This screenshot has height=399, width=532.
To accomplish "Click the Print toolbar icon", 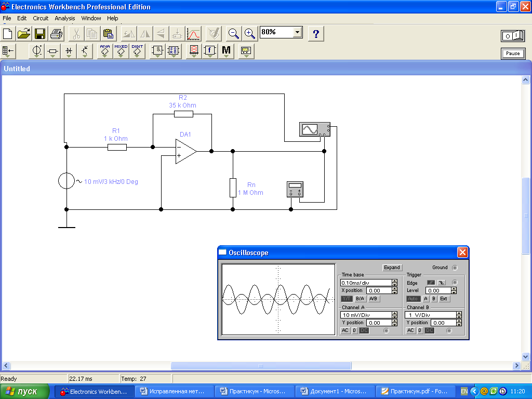I will pos(56,34).
